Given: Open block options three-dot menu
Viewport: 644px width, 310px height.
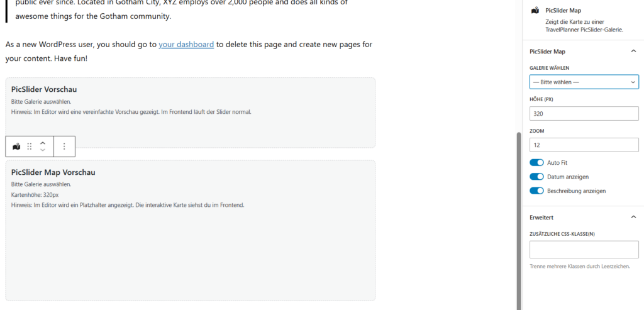Looking at the screenshot, I should [64, 147].
